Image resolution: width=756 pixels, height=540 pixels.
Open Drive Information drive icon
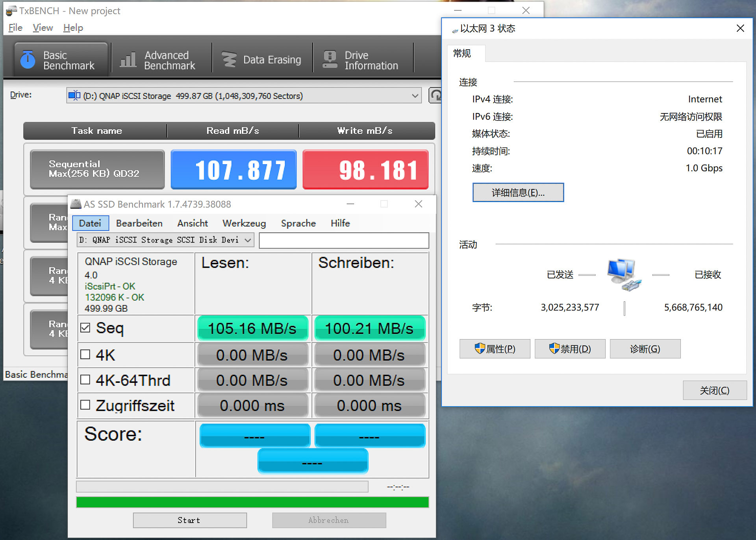click(330, 60)
